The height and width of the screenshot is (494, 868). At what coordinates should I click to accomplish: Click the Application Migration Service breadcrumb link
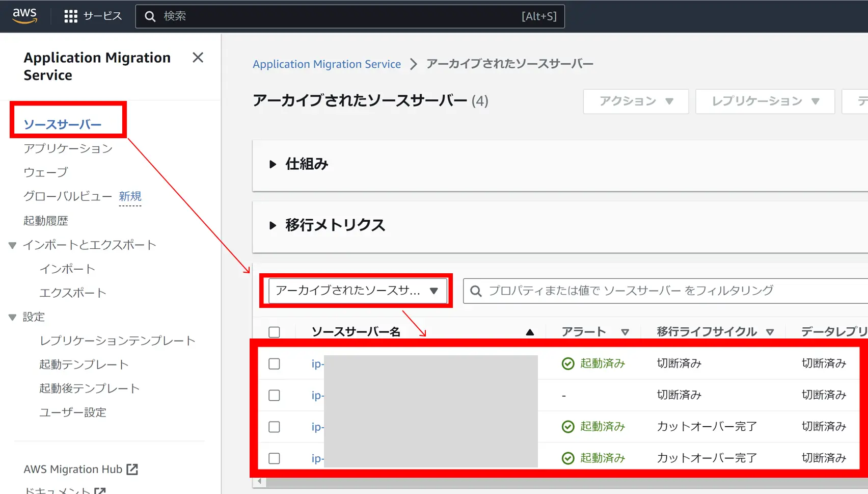[327, 64]
